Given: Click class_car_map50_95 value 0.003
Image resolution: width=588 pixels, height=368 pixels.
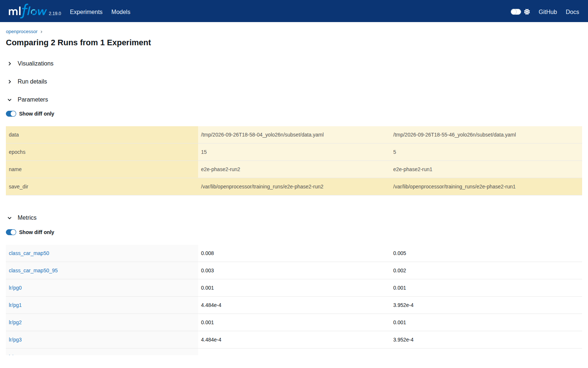Looking at the screenshot, I should click(207, 270).
